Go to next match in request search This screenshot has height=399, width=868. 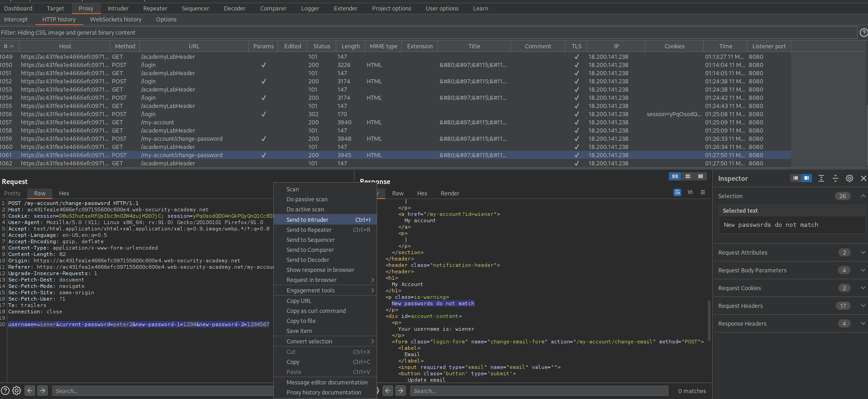pos(42,390)
